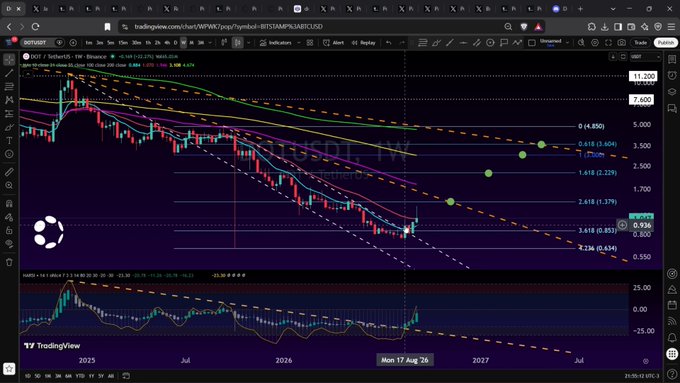
Task: Open the calendar panel in right sidebar
Action: (x=672, y=305)
